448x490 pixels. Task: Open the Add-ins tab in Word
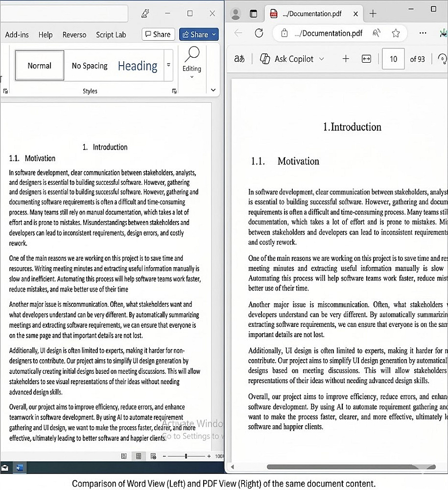coord(17,35)
